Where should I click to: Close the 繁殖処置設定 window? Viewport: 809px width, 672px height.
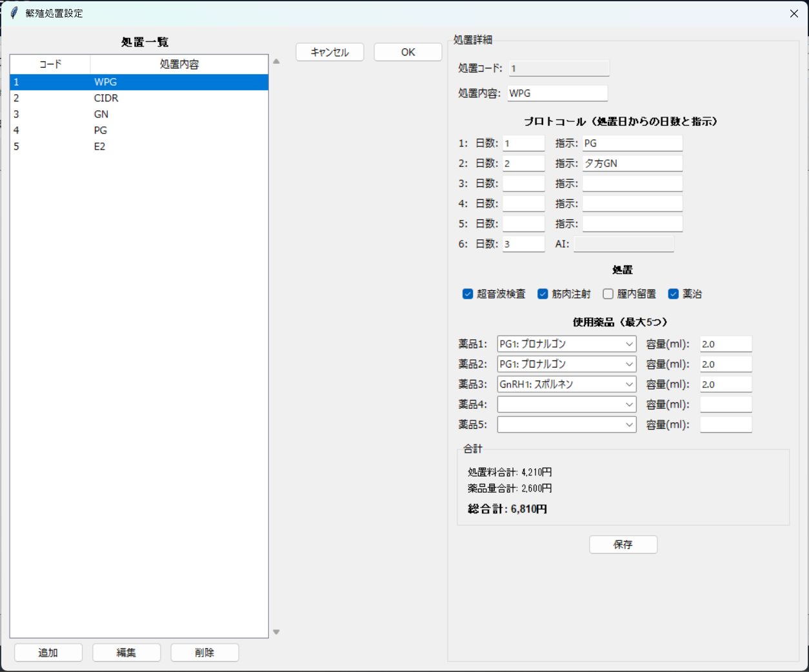pos(794,14)
